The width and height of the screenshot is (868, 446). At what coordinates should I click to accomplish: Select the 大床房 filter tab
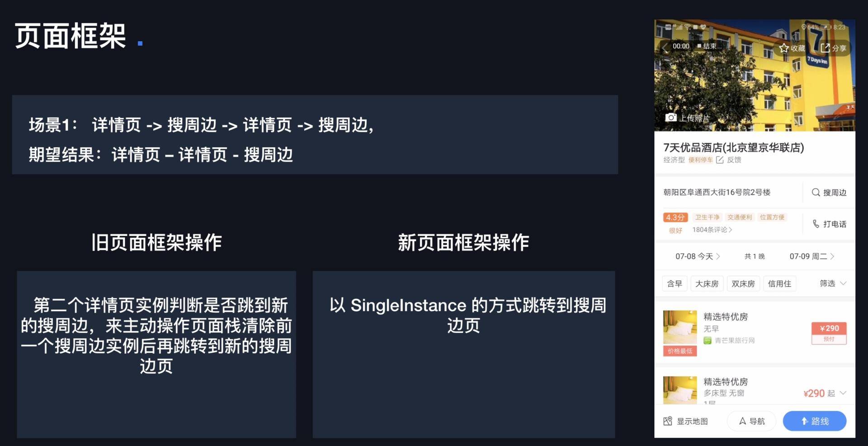point(707,284)
